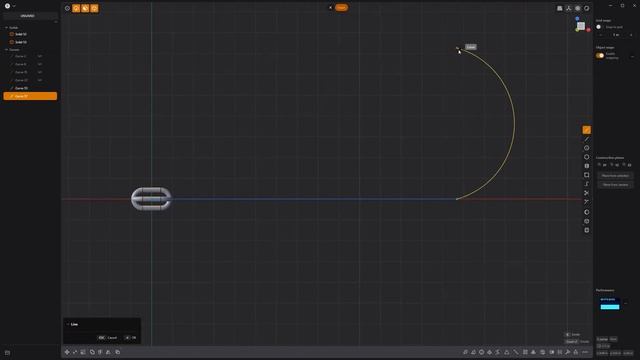Open dropdown arrow left of orange pill

click(331, 7)
